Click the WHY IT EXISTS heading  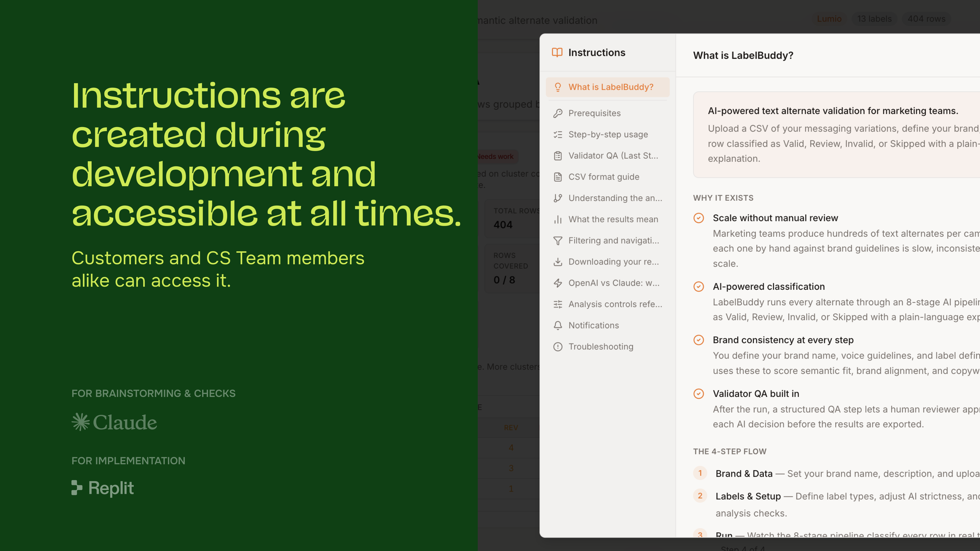pyautogui.click(x=723, y=198)
